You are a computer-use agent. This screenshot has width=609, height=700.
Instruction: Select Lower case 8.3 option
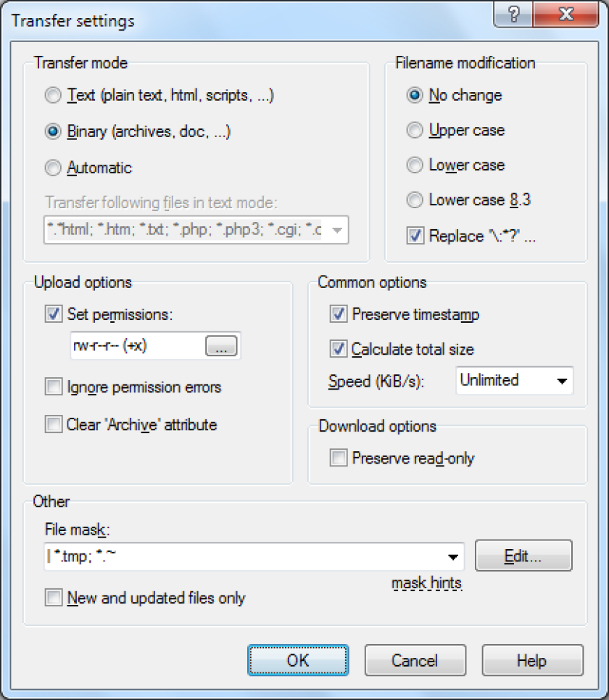pos(415,199)
